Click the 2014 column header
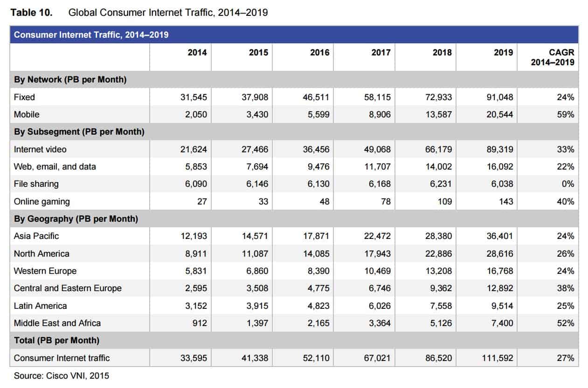 [x=197, y=53]
